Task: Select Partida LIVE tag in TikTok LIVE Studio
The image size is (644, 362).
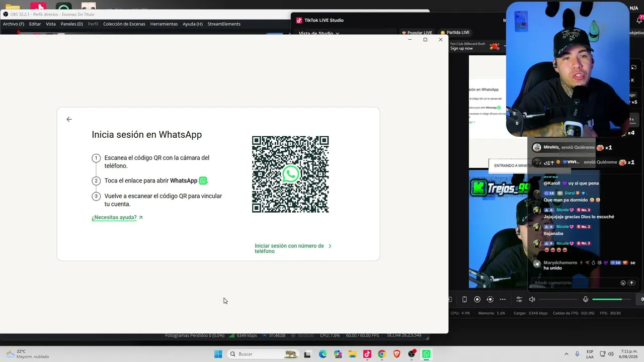Action: tap(455, 33)
